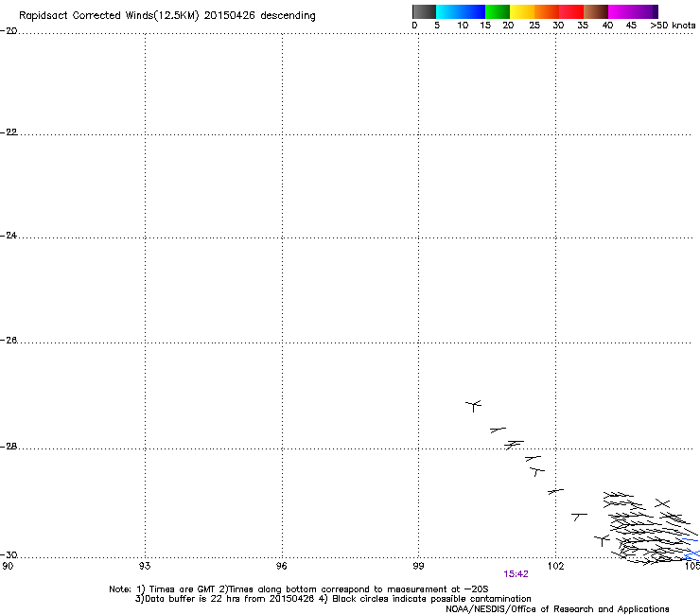Select the cyan 5-10 knots color band

coord(448,11)
